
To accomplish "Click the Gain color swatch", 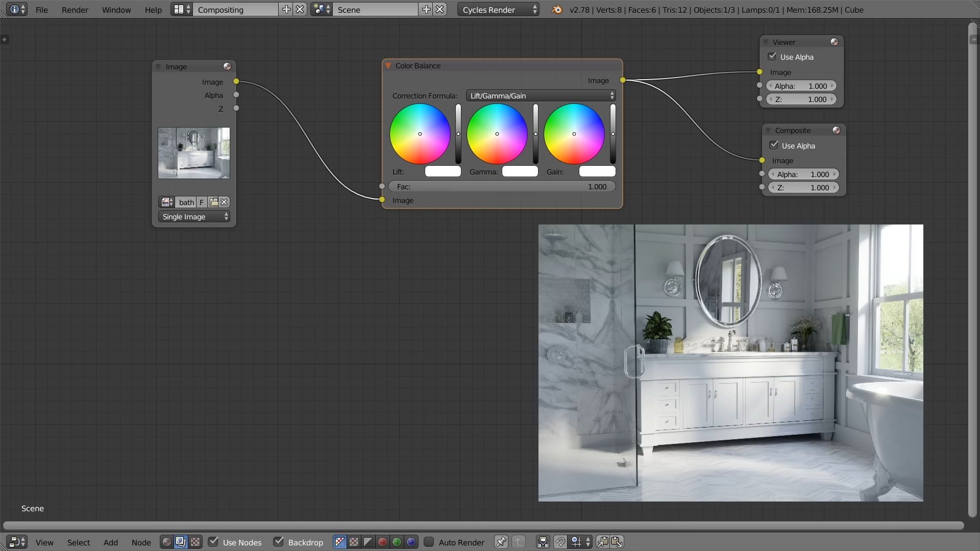I will click(597, 171).
